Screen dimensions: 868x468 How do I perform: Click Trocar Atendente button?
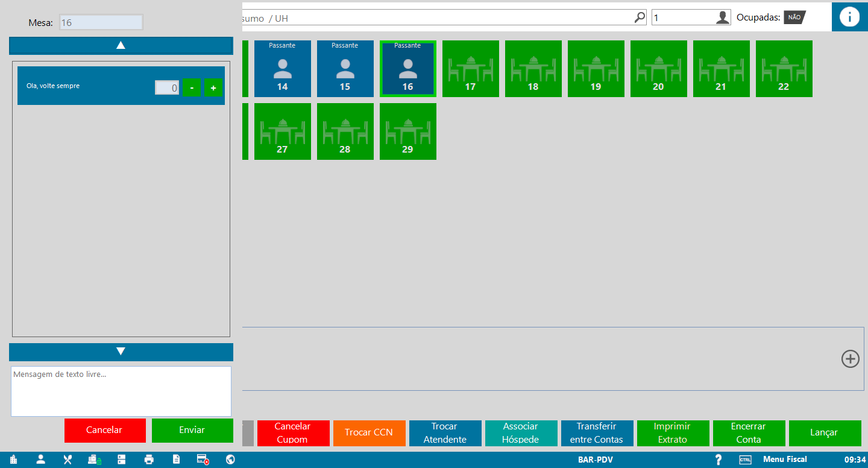tap(445, 433)
